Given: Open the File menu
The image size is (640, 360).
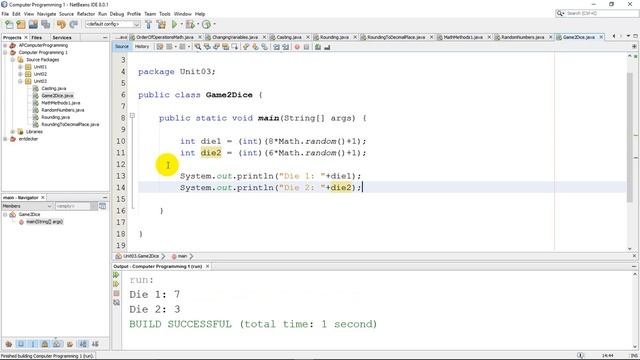Looking at the screenshot, I should (x=5, y=14).
